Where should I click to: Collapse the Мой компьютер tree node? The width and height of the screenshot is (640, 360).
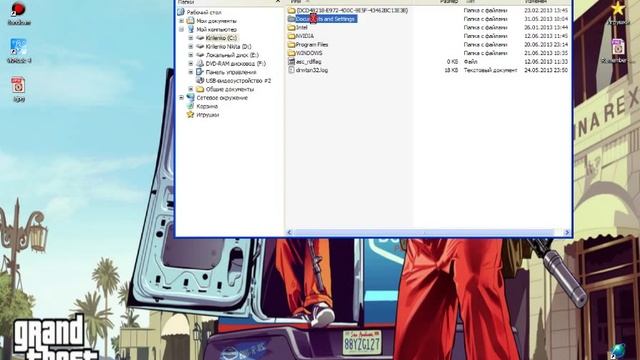pos(182,29)
